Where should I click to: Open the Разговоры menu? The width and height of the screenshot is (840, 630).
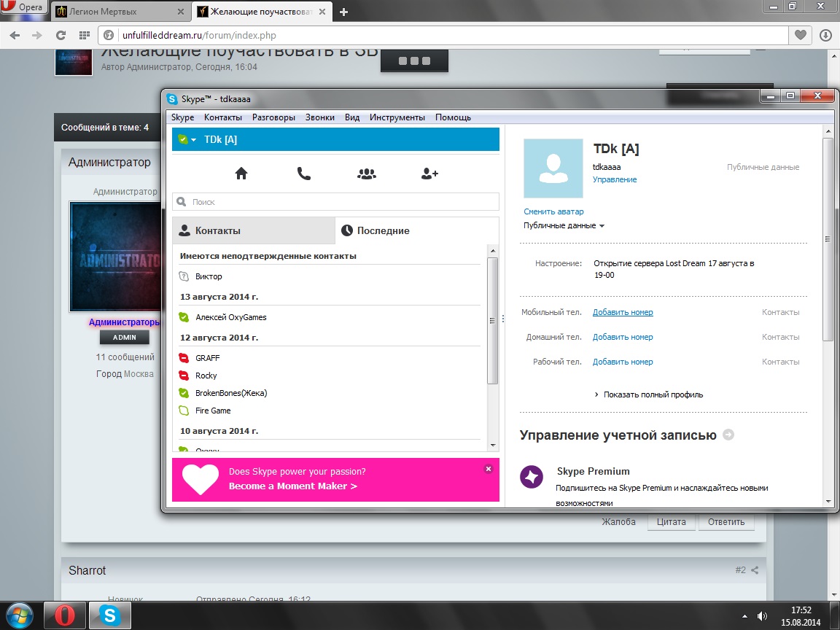(273, 117)
